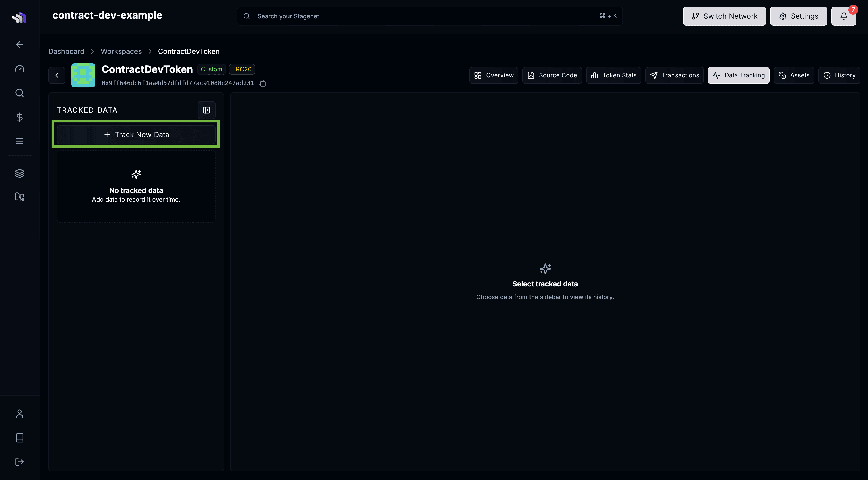The height and width of the screenshot is (480, 868).
Task: Click the Switch Network button
Action: tap(725, 16)
